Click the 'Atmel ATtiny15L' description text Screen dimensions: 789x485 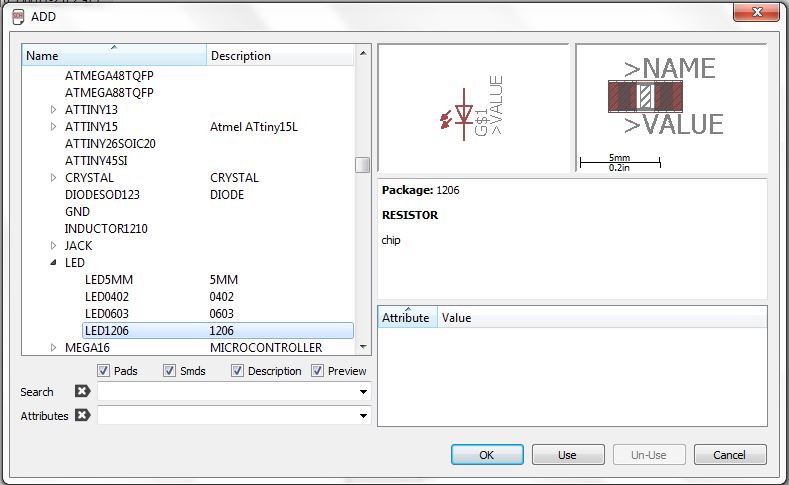pos(254,126)
